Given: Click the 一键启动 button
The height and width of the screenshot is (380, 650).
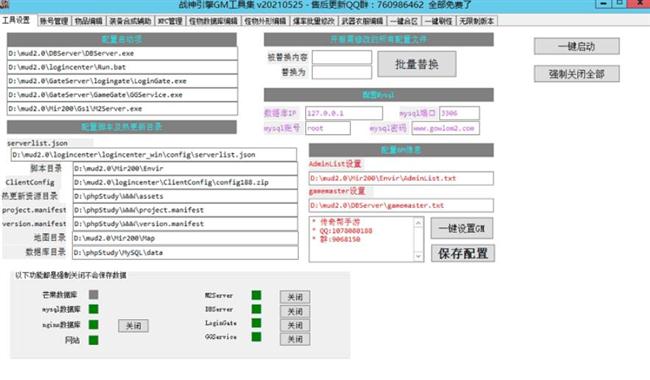Looking at the screenshot, I should tap(577, 46).
